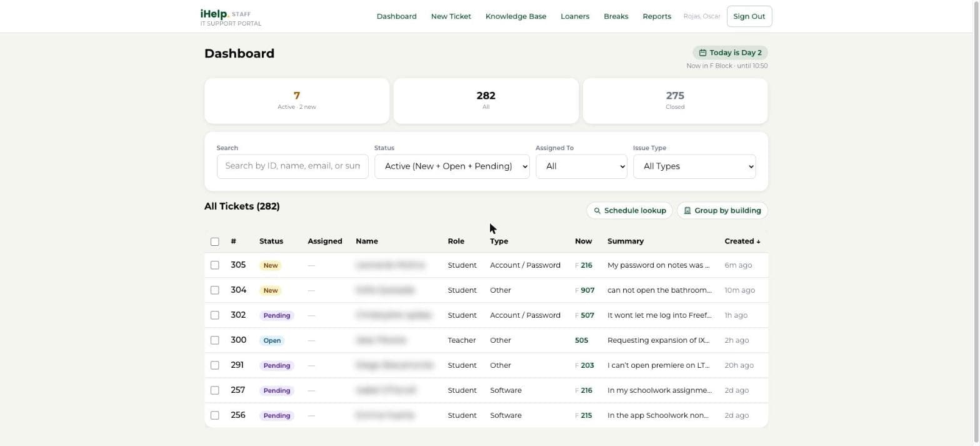Screen dimensions: 980x446
Task: Click summary 'Requesting expansion of IX'
Action: pyautogui.click(x=658, y=340)
